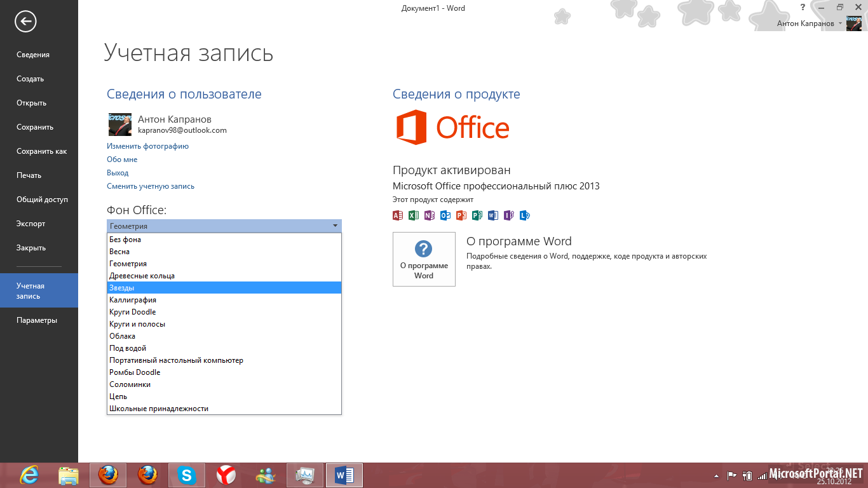Open the Обо мне link
Viewport: 868px width, 488px height.
click(x=122, y=159)
